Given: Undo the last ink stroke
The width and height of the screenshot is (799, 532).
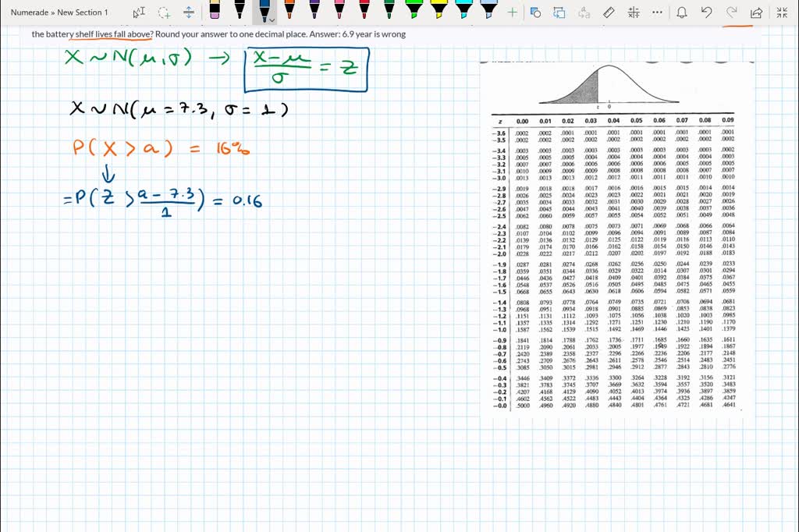Looking at the screenshot, I should 707,12.
